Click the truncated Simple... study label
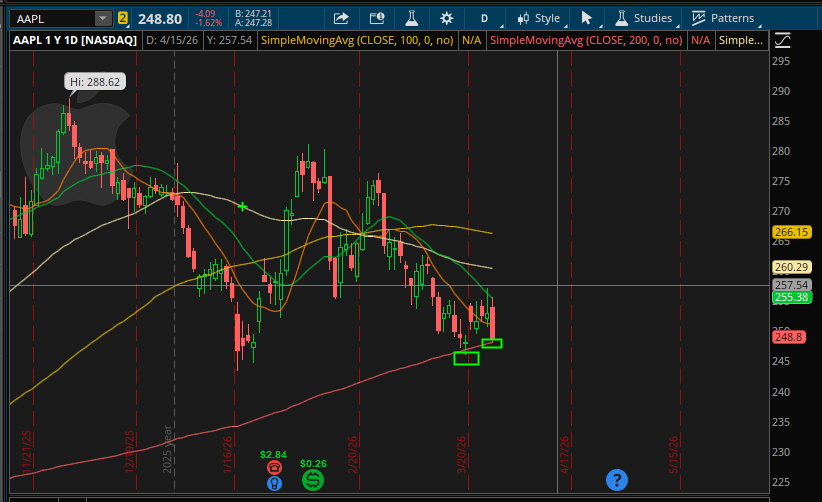Image resolution: width=822 pixels, height=502 pixels. coord(740,40)
